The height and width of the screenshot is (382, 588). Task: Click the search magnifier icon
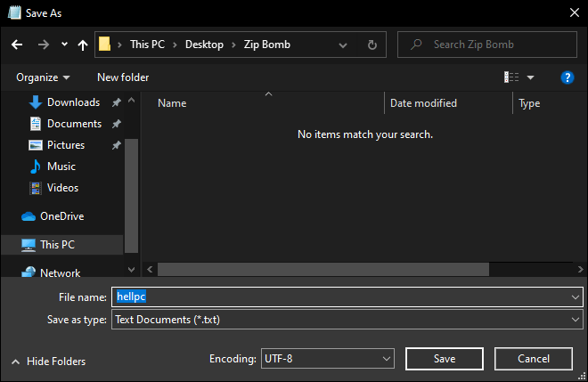[416, 45]
